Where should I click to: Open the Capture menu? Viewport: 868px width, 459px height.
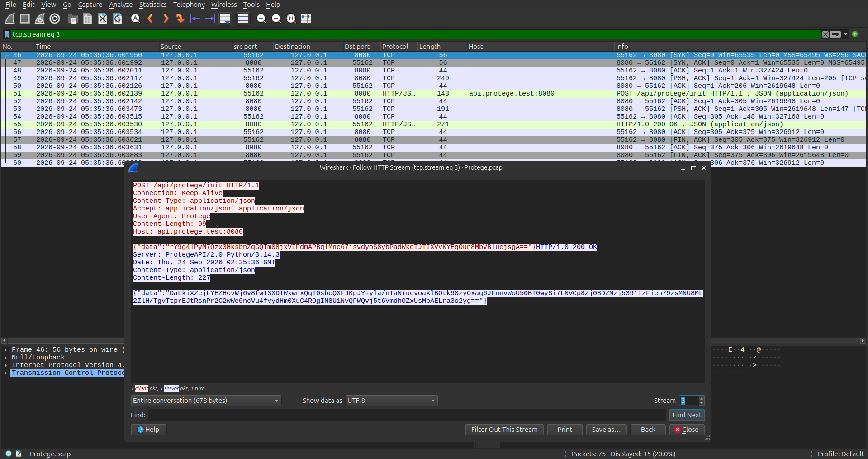click(90, 5)
